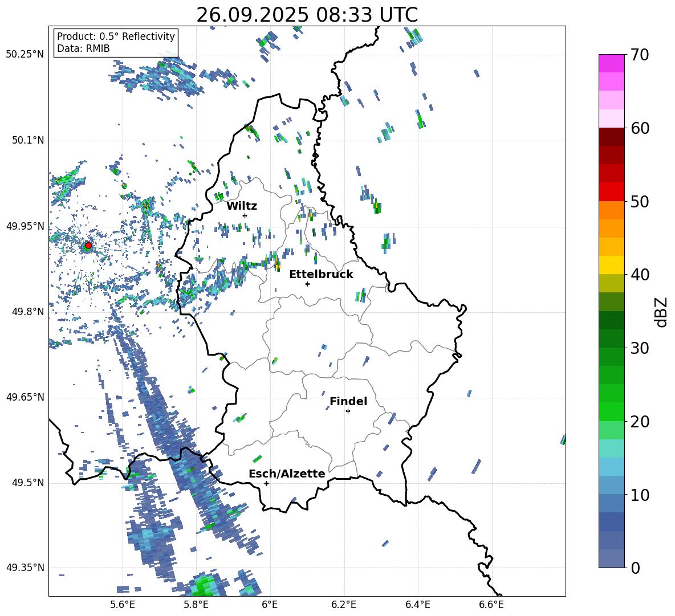675x616 pixels.
Task: Click the Wiltz location cross marker
Action: [245, 215]
